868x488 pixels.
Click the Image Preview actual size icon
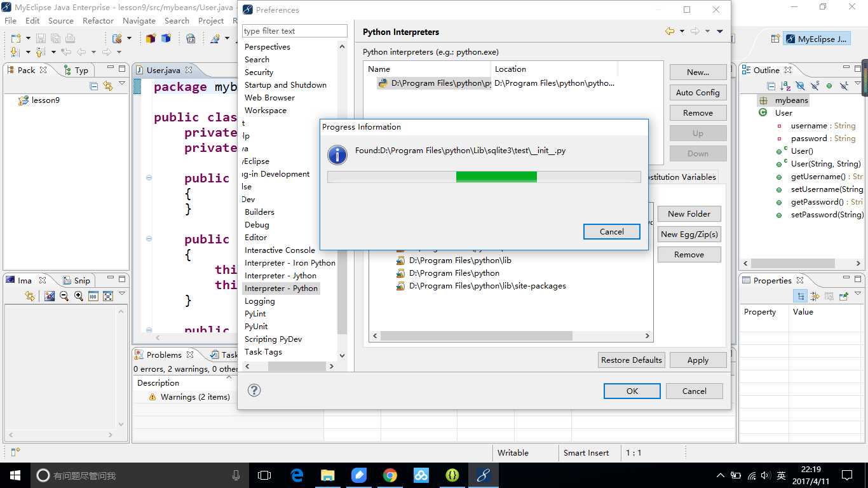click(x=93, y=296)
